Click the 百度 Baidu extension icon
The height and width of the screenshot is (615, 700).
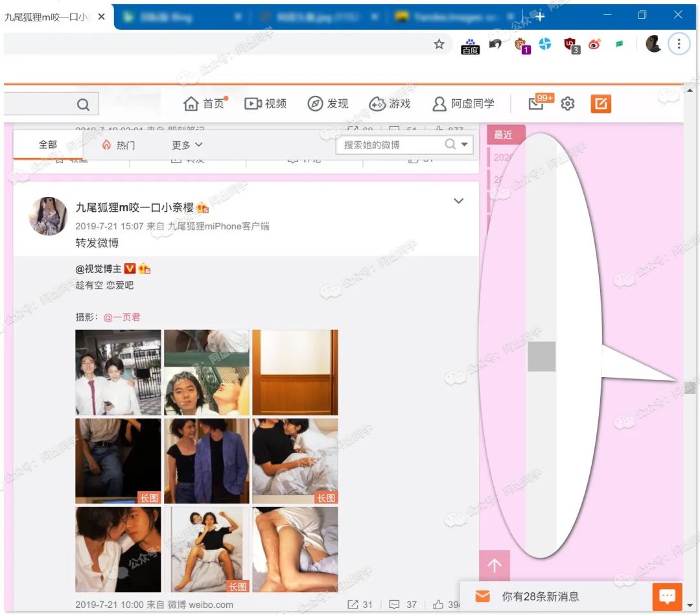[469, 44]
